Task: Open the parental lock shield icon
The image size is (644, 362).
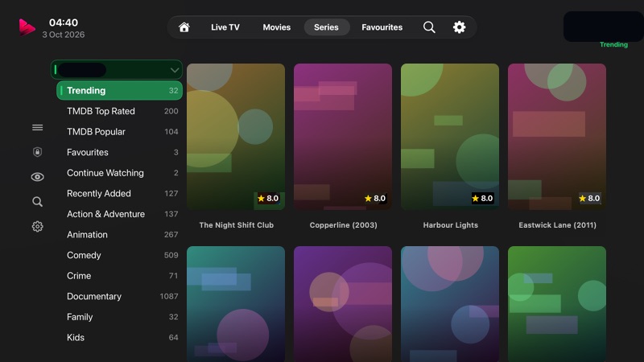Action: pos(37,152)
